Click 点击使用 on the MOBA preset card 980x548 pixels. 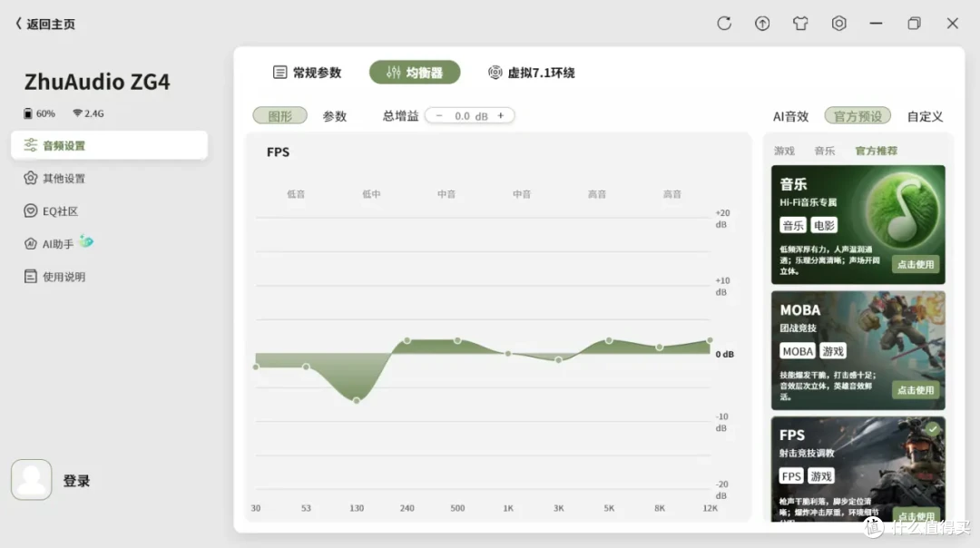click(x=916, y=390)
